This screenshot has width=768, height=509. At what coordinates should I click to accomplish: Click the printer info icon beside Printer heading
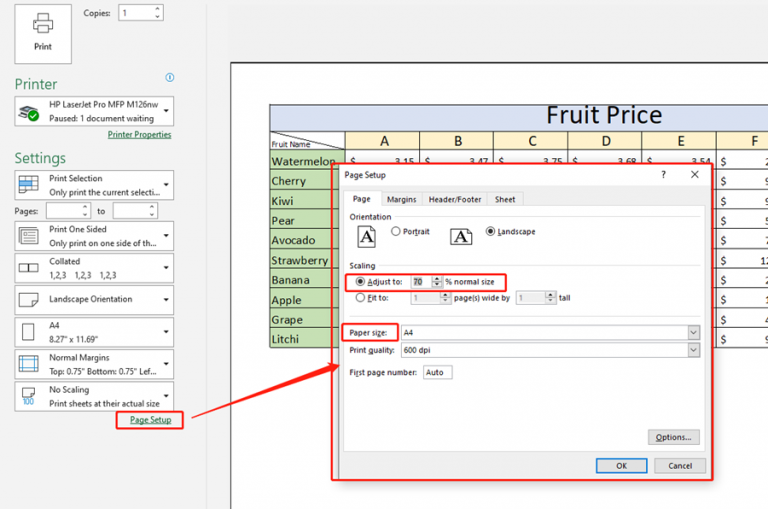tap(169, 78)
